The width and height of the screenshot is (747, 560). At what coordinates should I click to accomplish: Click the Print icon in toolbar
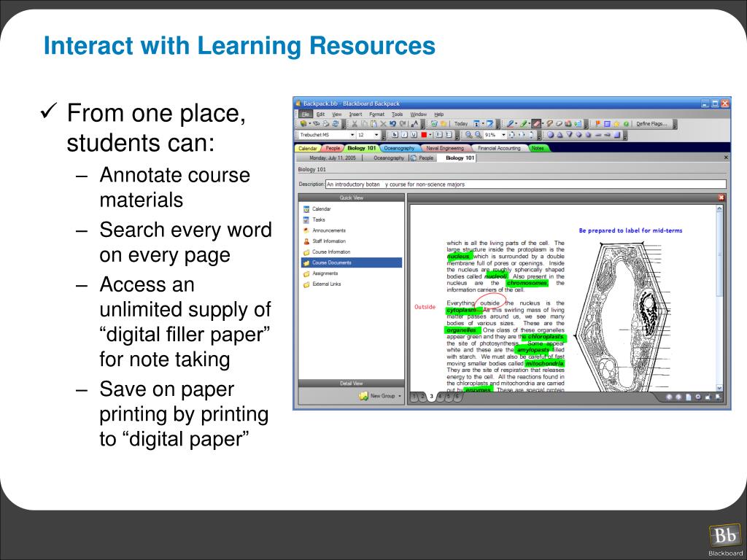[x=326, y=124]
